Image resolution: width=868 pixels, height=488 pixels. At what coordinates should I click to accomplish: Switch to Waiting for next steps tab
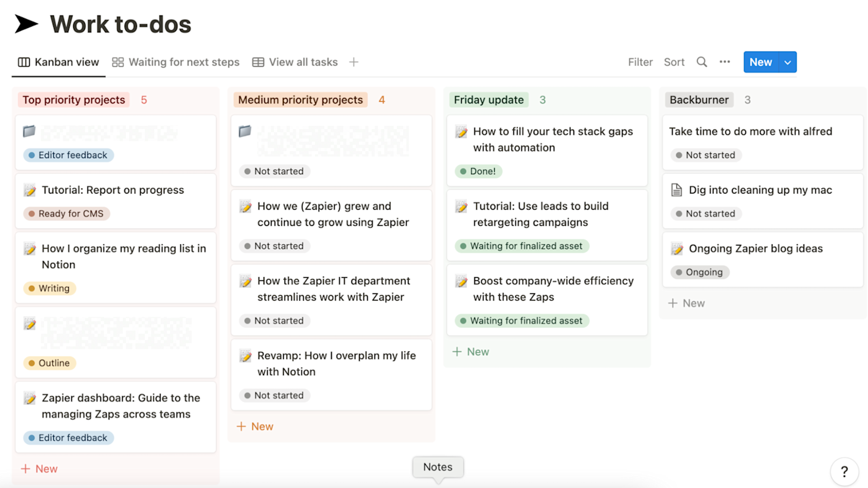[175, 62]
